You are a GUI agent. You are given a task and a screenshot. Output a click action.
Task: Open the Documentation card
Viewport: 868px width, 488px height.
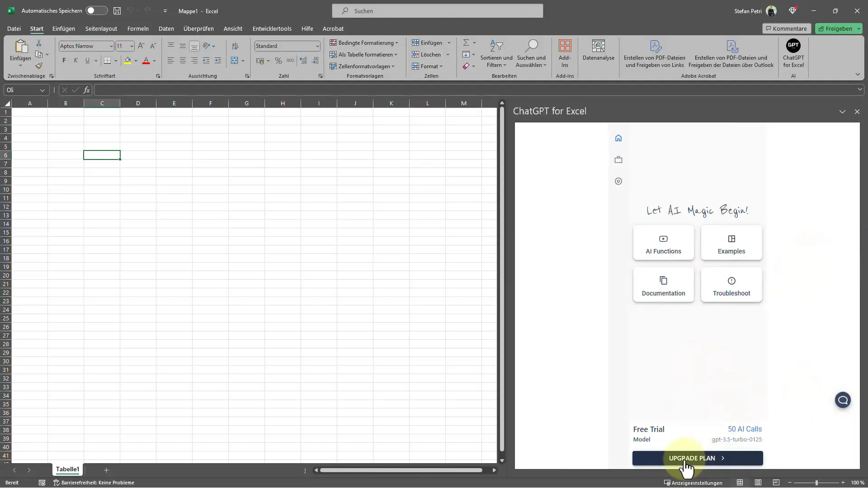click(x=663, y=285)
